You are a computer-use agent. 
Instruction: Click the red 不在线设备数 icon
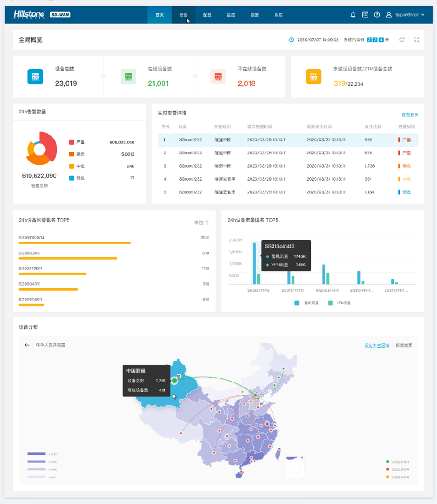[x=218, y=77]
